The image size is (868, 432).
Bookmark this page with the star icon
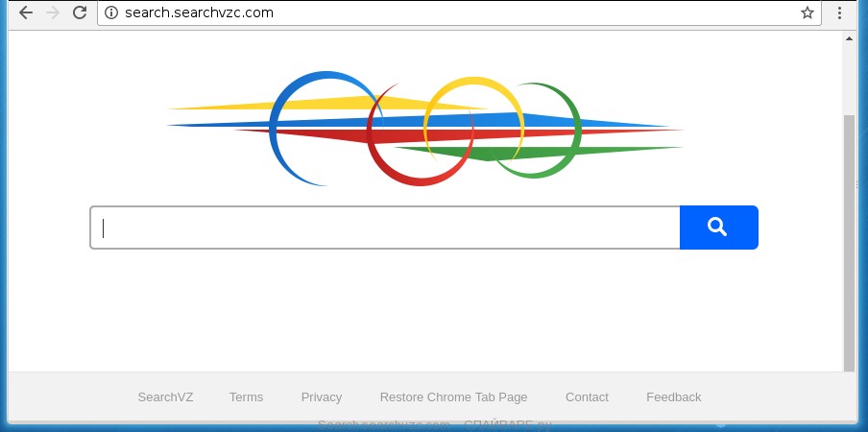click(x=808, y=13)
